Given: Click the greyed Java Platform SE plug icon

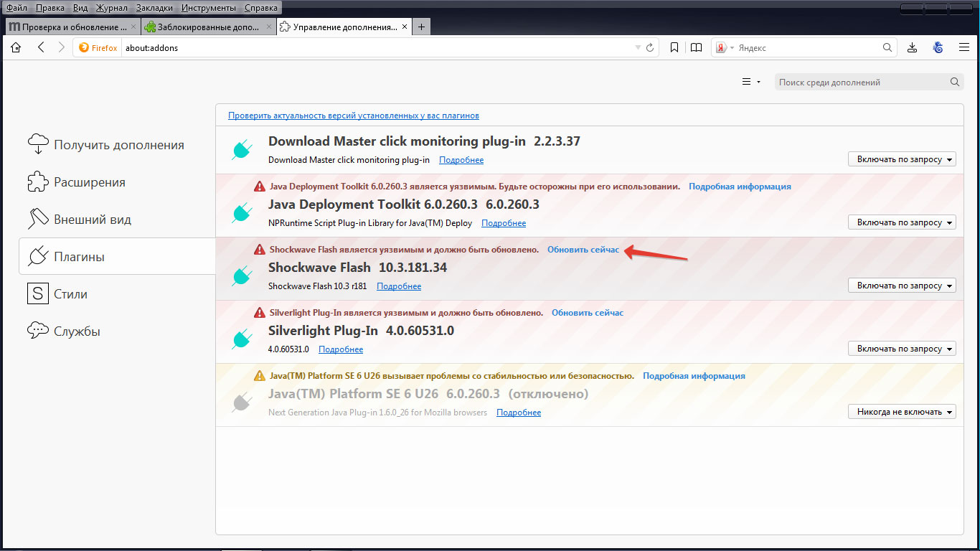Looking at the screenshot, I should (x=241, y=402).
